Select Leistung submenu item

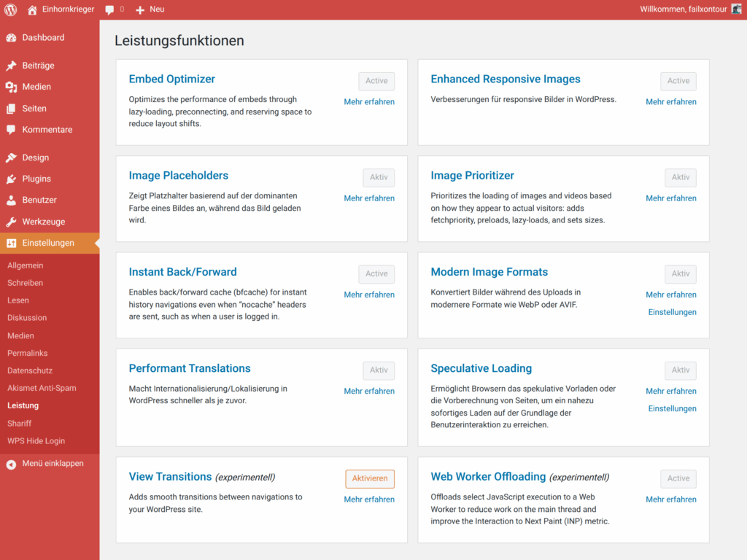coord(23,405)
